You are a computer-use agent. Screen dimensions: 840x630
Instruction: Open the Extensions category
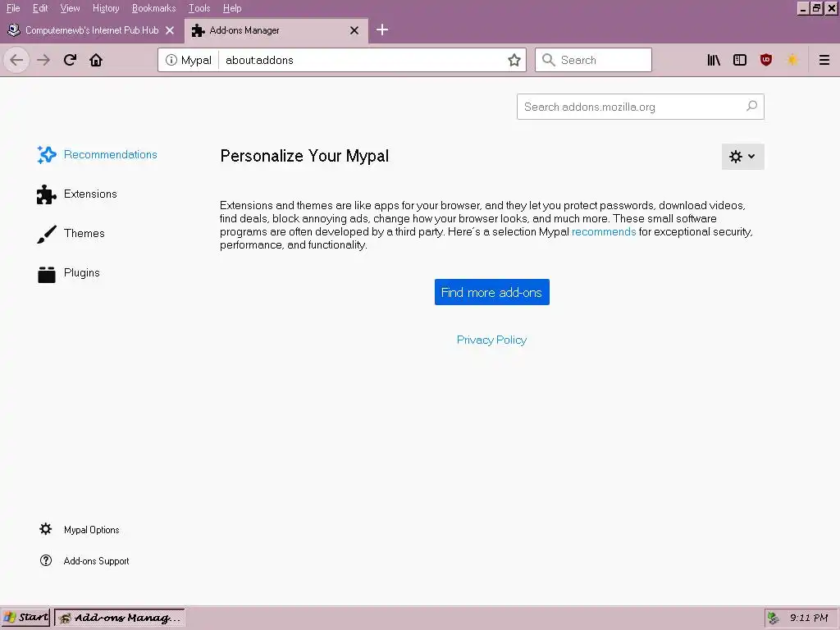click(x=76, y=194)
